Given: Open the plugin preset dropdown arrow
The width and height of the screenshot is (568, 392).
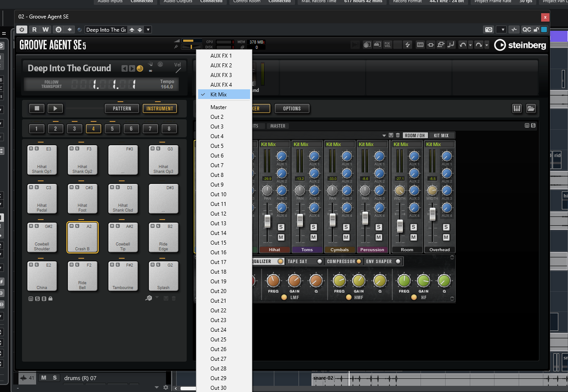Looking at the screenshot, I should [148, 29].
